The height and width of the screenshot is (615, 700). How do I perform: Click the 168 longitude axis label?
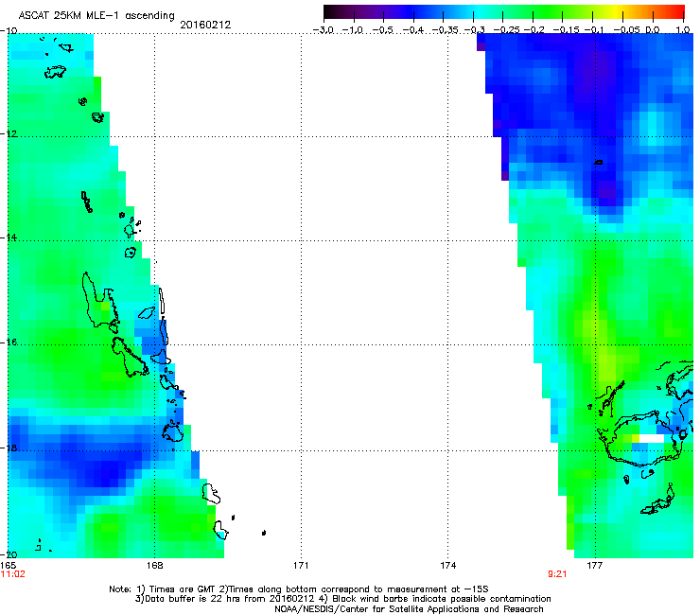(x=154, y=566)
